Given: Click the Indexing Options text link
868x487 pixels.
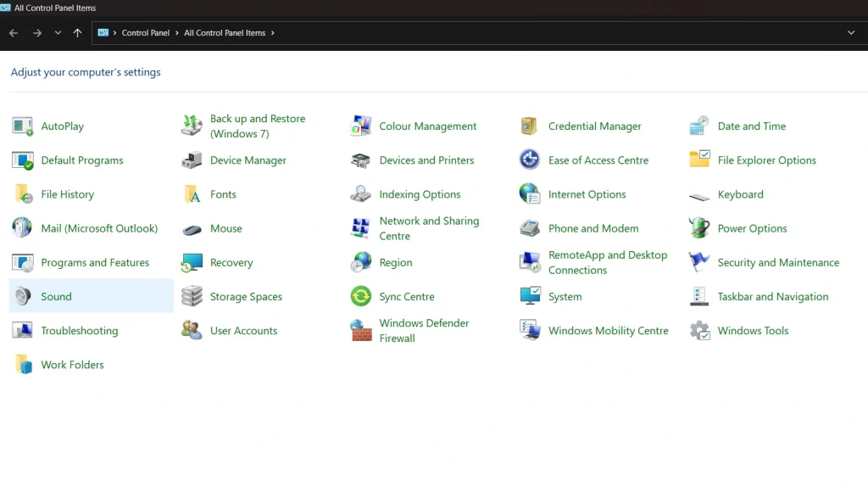Looking at the screenshot, I should (420, 194).
